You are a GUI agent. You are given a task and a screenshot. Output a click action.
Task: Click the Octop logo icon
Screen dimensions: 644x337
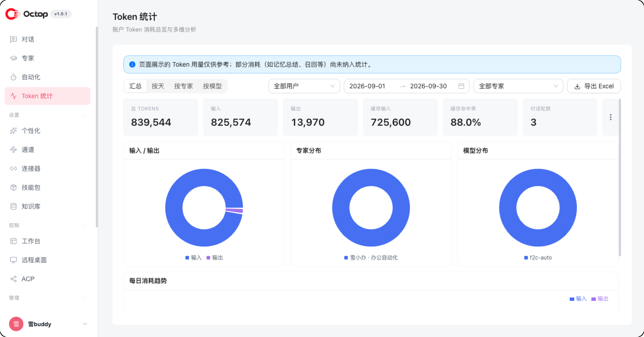[13, 14]
